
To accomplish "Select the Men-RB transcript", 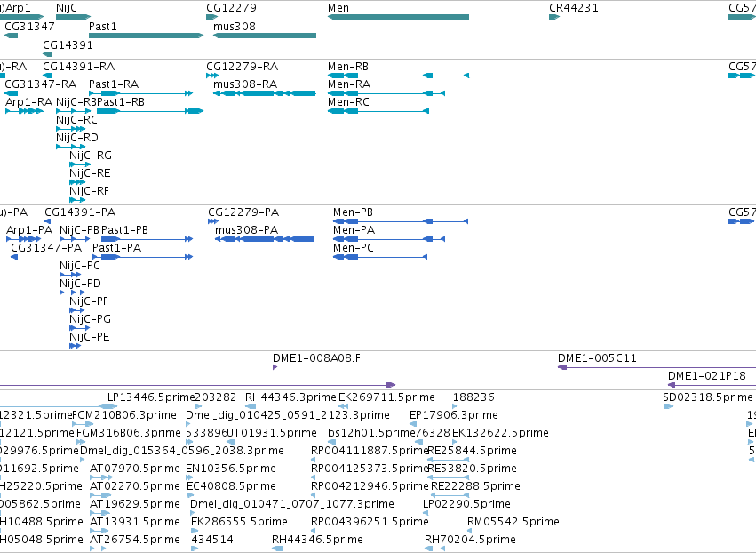I will [398, 76].
